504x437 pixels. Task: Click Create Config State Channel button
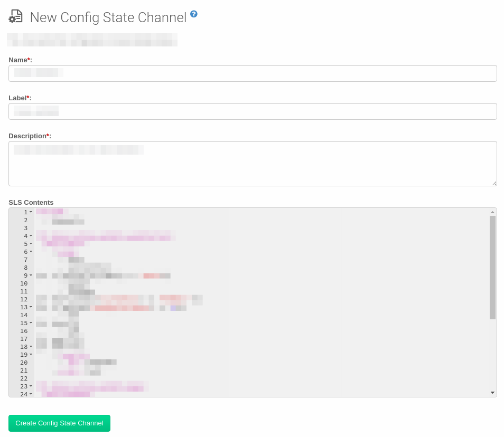[x=59, y=423]
